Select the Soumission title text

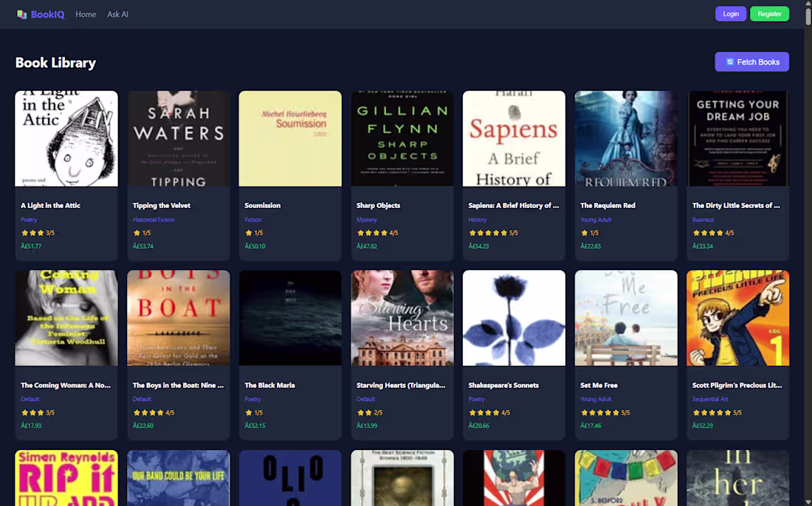tap(263, 205)
